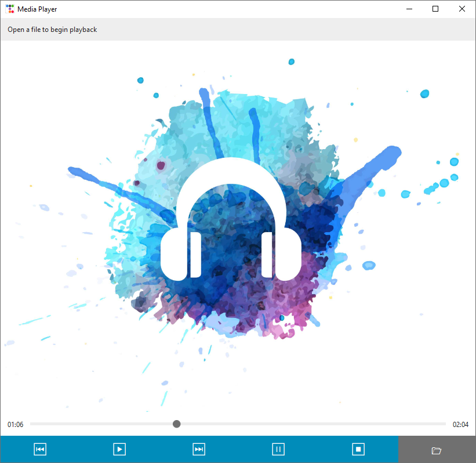The image size is (476, 463).
Task: Click the Media Player app icon in title bar
Action: click(x=10, y=9)
